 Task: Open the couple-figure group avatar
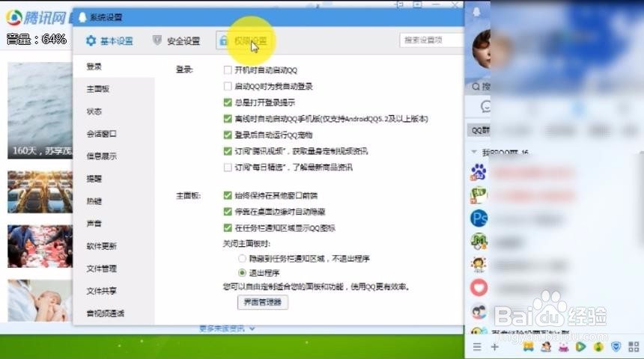click(x=479, y=311)
